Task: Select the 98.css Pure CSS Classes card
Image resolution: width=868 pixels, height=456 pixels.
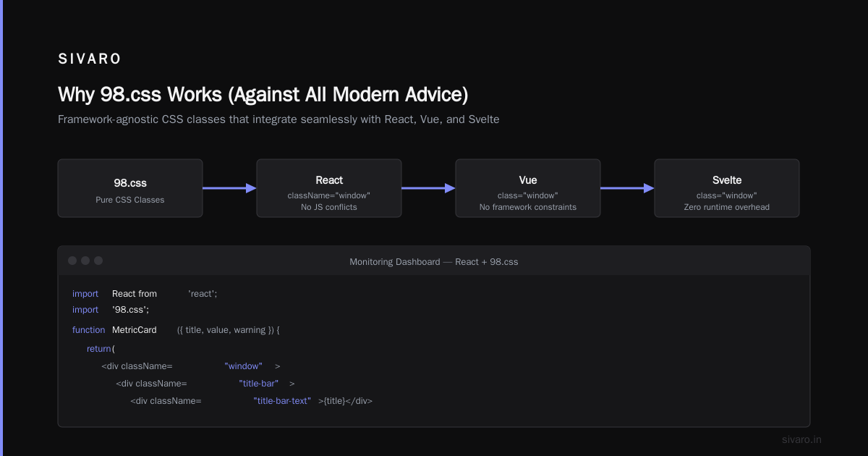Action: 130,188
